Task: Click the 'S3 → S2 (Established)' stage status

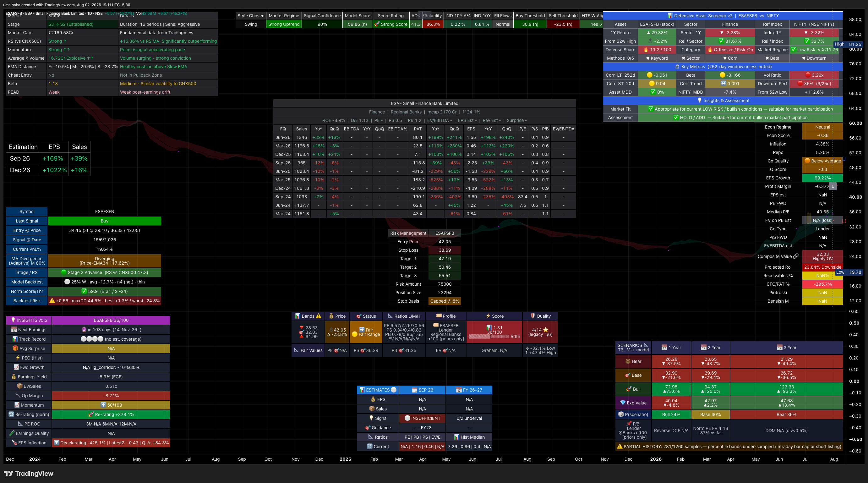Action: [x=71, y=24]
